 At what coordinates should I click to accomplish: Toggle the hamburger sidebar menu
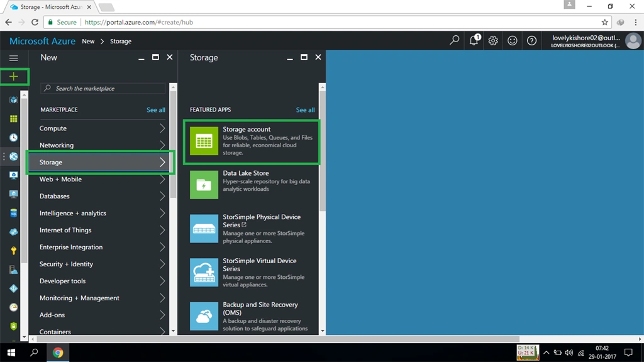click(x=14, y=59)
